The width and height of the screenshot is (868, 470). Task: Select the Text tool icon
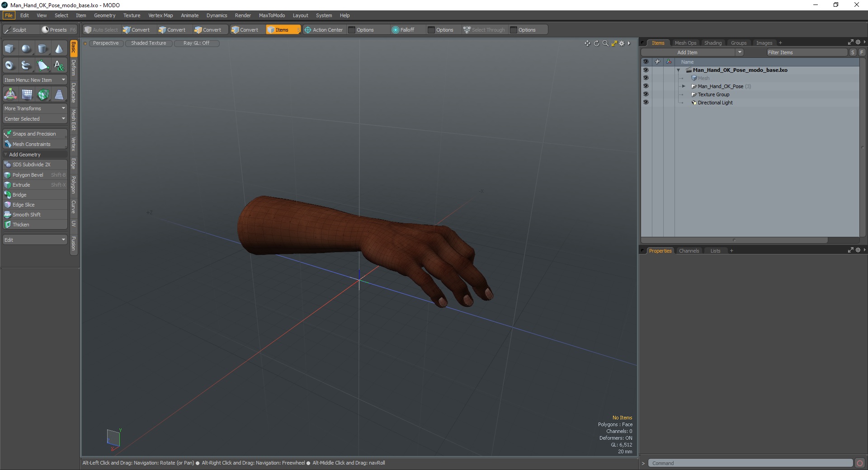click(x=59, y=66)
